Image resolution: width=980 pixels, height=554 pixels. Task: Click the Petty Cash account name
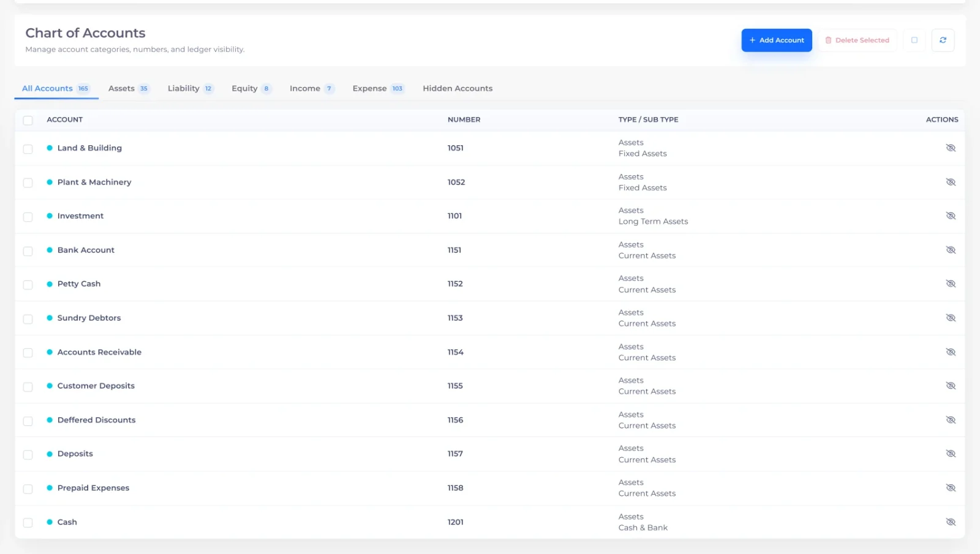point(79,284)
